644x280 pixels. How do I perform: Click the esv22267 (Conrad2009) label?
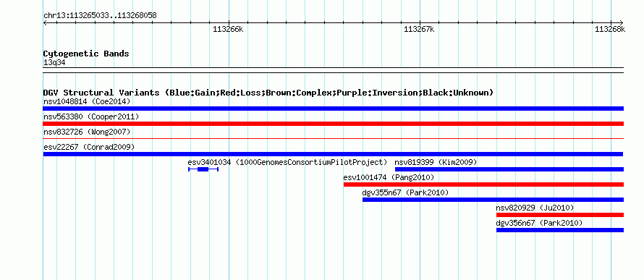(x=89, y=147)
